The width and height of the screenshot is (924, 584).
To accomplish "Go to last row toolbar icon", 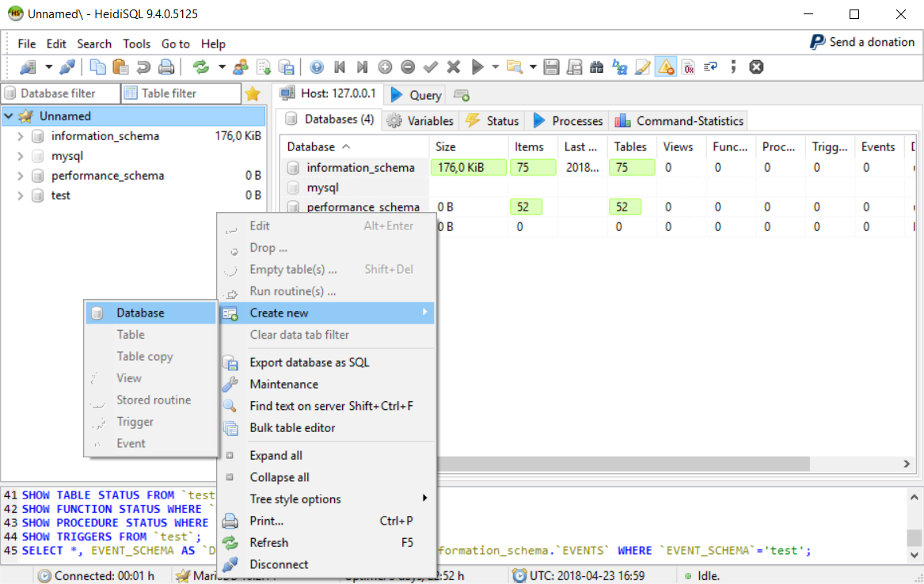I will pyautogui.click(x=363, y=67).
